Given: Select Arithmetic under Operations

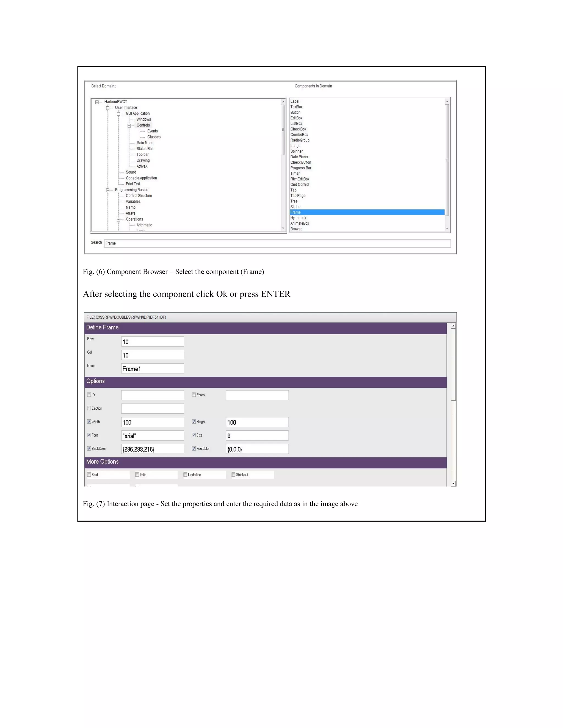Looking at the screenshot, I should [x=144, y=225].
